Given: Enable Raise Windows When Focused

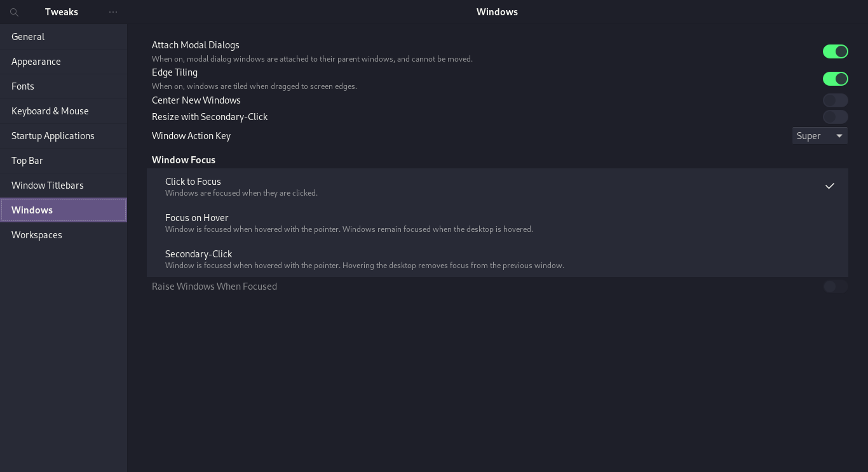Looking at the screenshot, I should point(835,286).
